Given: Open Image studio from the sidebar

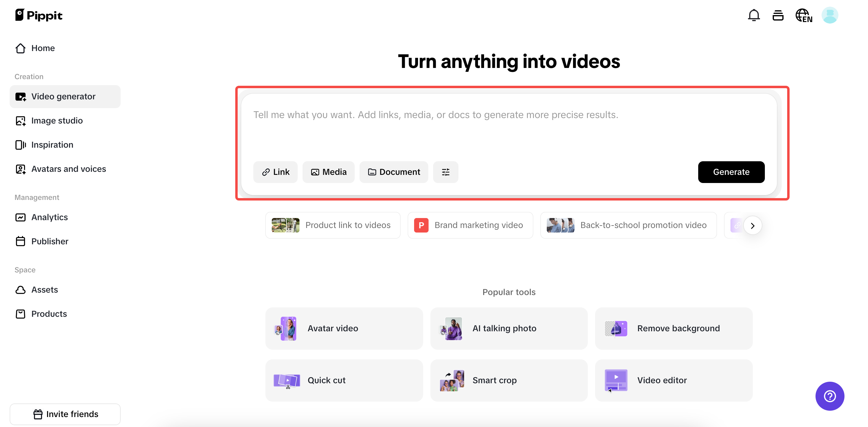Looking at the screenshot, I should (x=57, y=120).
